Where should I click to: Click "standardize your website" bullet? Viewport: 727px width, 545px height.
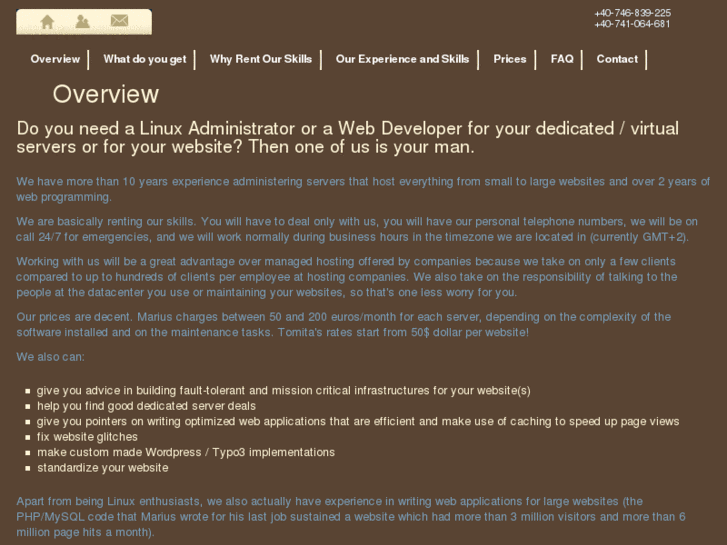pos(102,468)
